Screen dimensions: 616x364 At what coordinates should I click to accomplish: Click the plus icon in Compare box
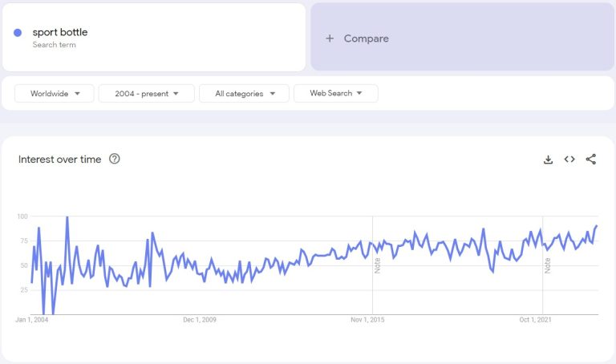pos(330,38)
